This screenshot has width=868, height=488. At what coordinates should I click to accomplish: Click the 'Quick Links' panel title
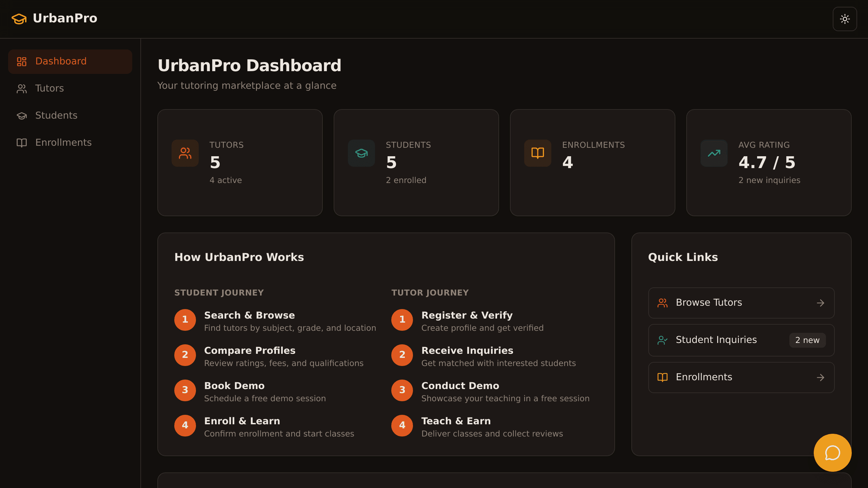pos(683,257)
